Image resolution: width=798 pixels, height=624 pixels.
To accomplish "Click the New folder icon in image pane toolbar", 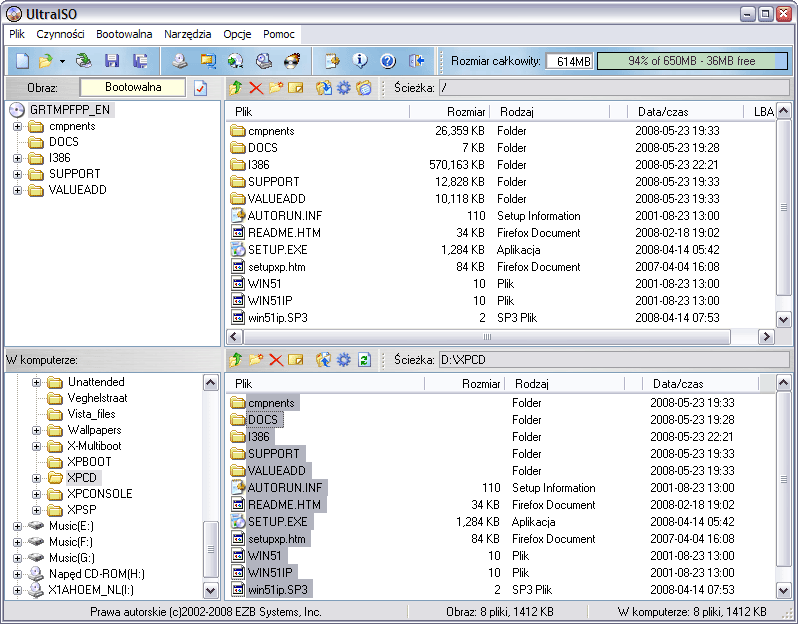I will pos(276,88).
